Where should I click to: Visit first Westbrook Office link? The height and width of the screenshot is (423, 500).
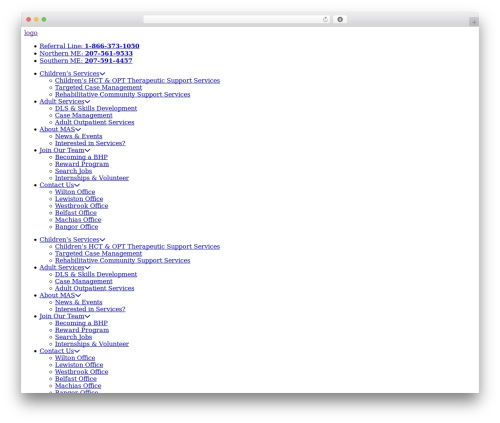point(81,206)
